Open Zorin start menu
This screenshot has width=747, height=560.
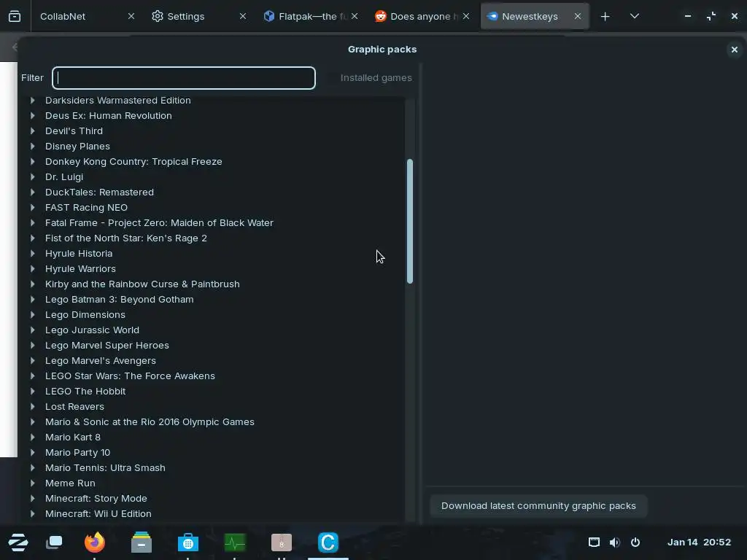click(x=18, y=542)
